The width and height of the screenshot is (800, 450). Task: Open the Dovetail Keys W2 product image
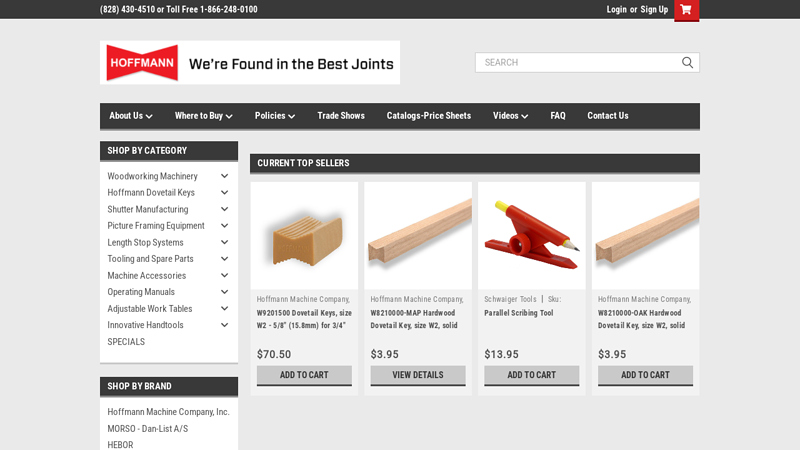304,236
